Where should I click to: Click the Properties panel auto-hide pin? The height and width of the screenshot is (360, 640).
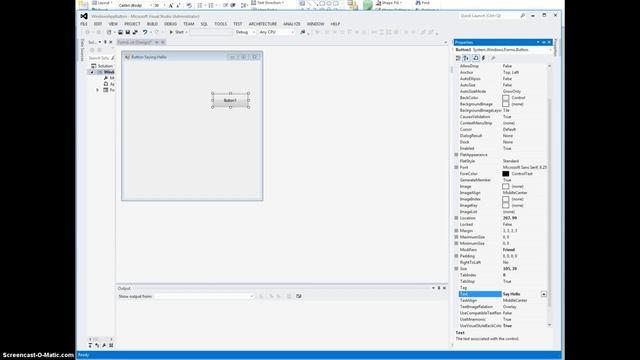point(544,42)
